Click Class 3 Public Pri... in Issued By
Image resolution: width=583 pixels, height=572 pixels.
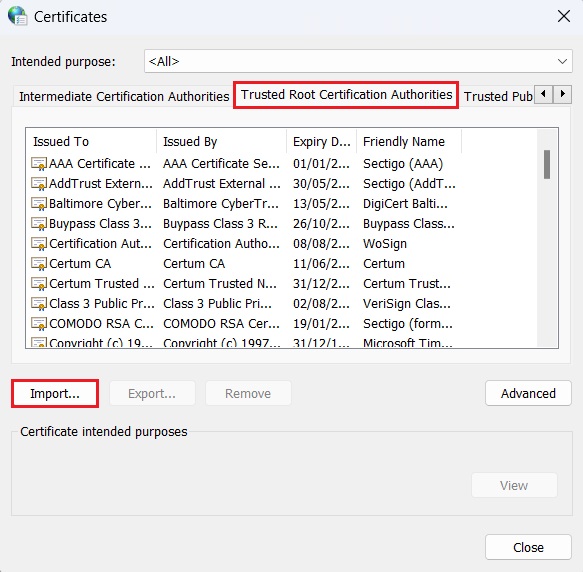[218, 304]
